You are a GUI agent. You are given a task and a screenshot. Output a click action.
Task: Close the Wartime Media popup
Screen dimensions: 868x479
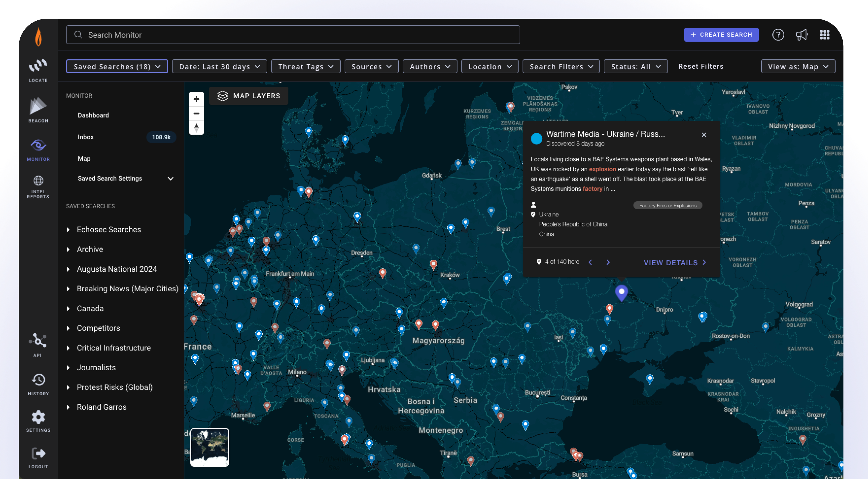click(x=704, y=135)
